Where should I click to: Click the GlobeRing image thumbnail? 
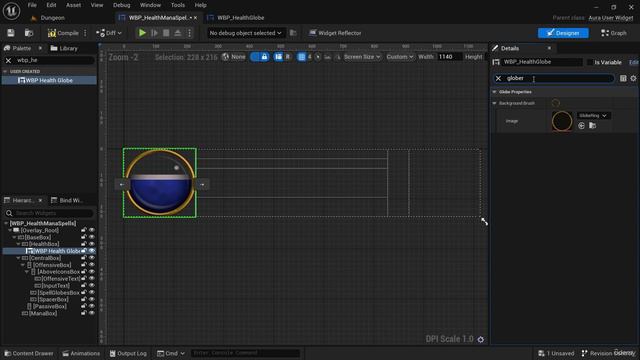coord(562,121)
